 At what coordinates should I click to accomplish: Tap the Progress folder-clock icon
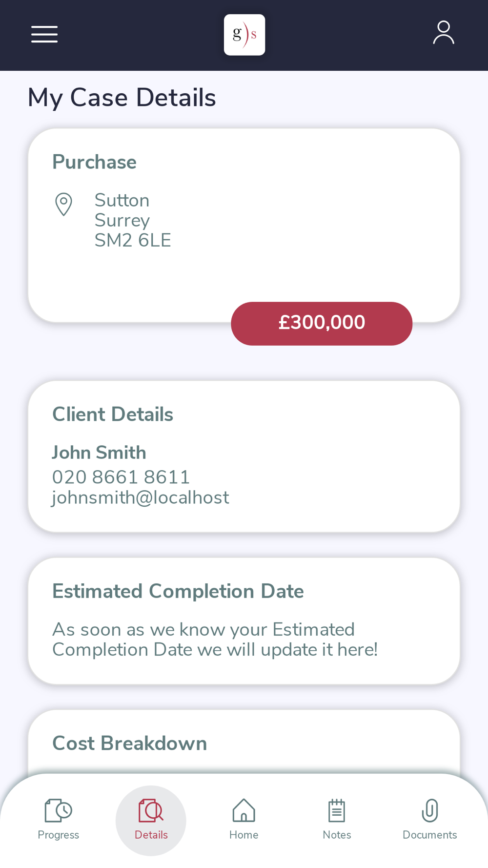pos(59,810)
